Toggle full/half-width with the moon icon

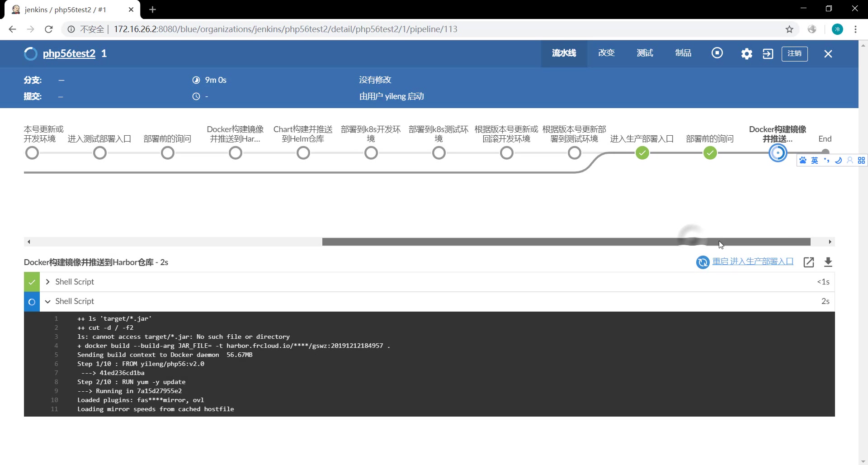click(x=839, y=160)
